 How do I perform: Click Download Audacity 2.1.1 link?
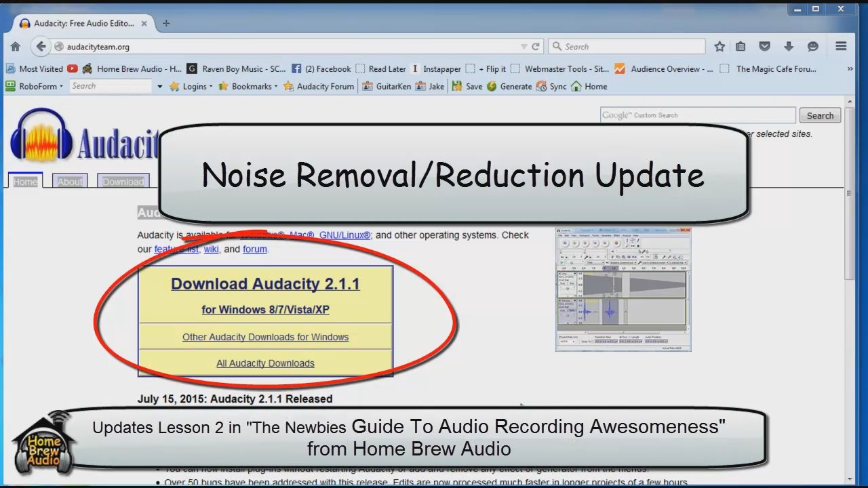click(x=265, y=284)
